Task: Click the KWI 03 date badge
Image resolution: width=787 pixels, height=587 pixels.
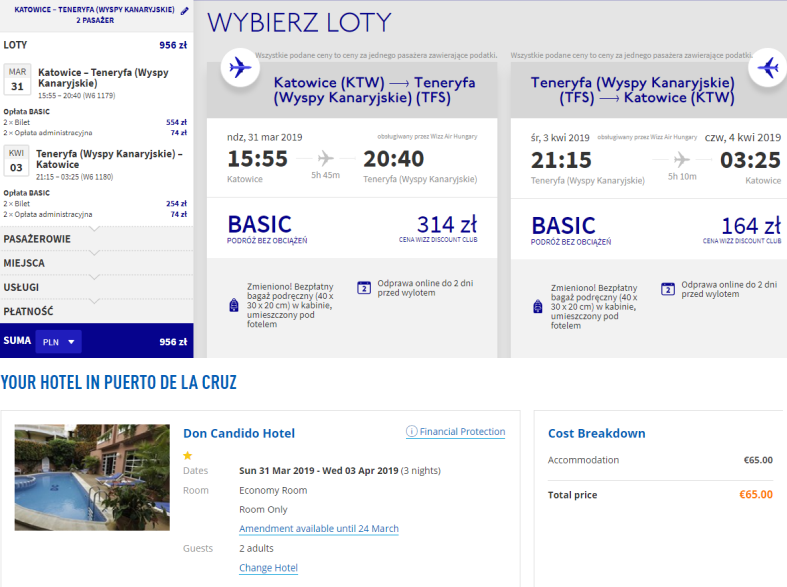Action: point(16,161)
